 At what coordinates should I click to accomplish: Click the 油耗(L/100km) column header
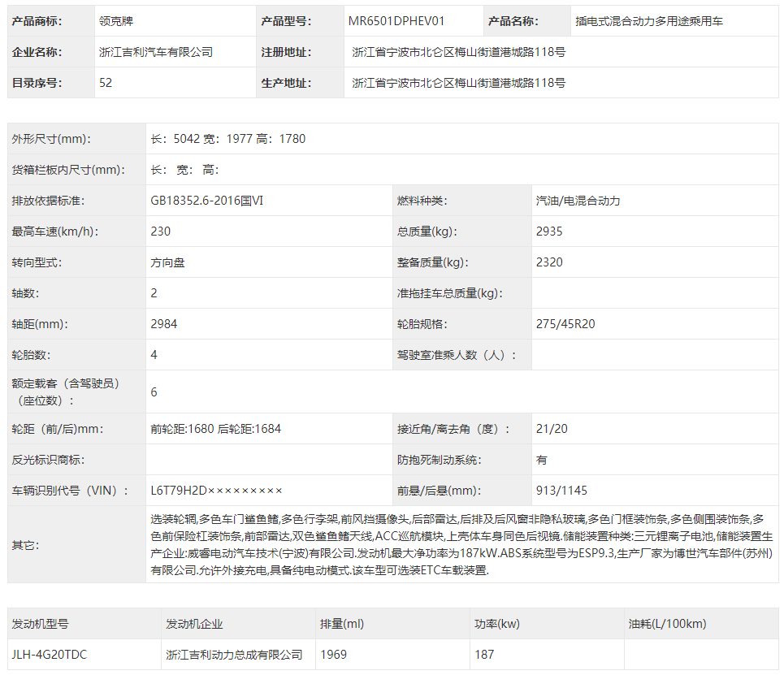click(x=668, y=624)
